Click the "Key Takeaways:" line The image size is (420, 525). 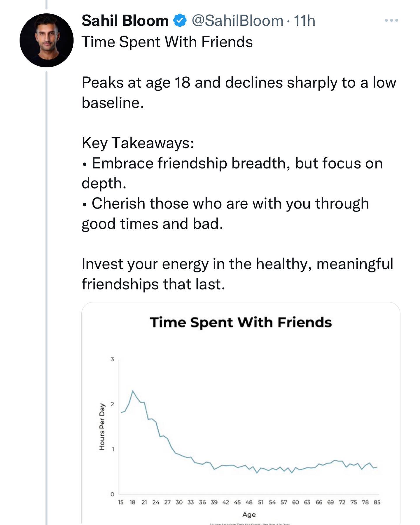point(138,143)
